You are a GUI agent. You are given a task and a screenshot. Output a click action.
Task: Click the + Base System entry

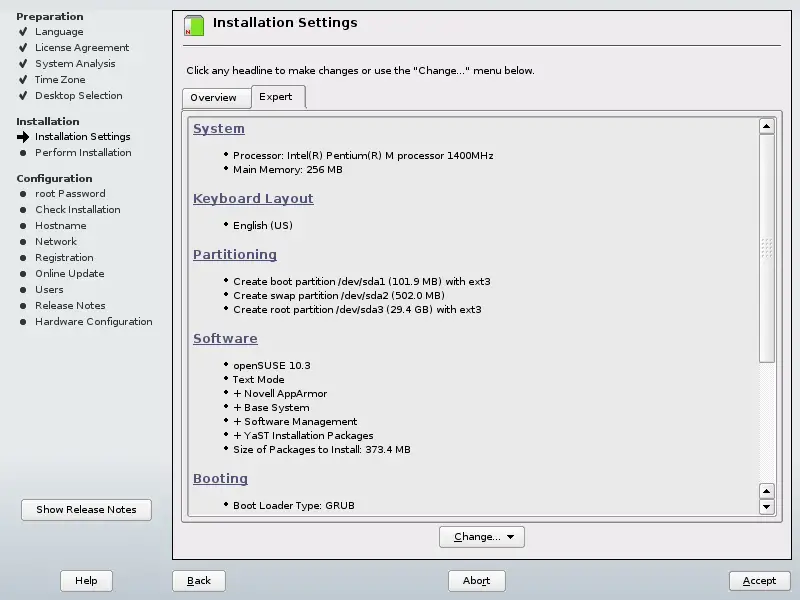271,408
